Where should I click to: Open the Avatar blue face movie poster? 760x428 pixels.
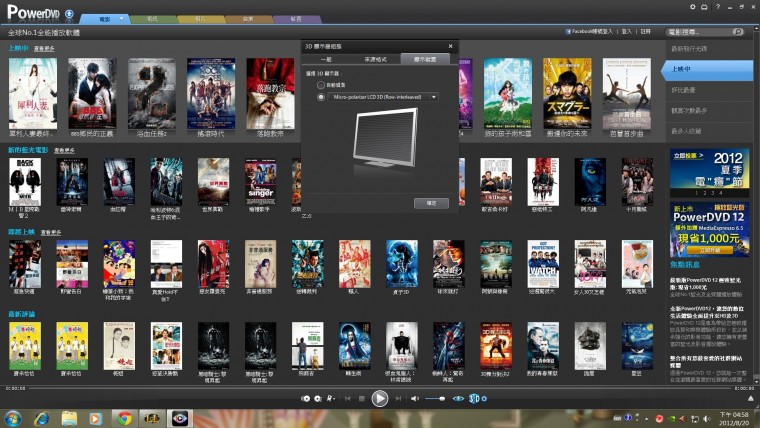point(590,182)
